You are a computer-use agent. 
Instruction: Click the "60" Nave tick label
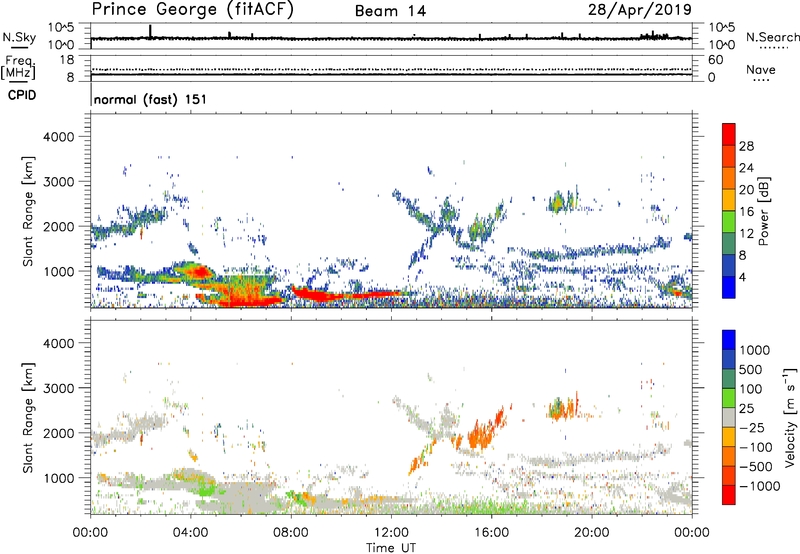pyautogui.click(x=715, y=60)
